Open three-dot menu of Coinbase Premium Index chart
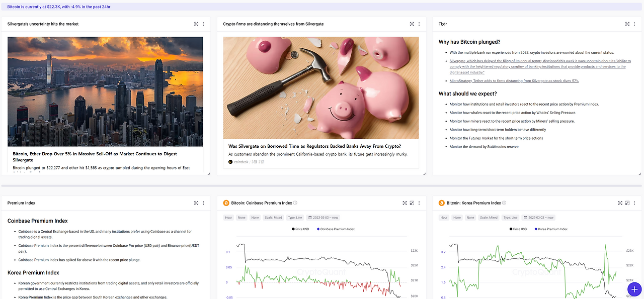This screenshot has width=644, height=299. coord(419,203)
